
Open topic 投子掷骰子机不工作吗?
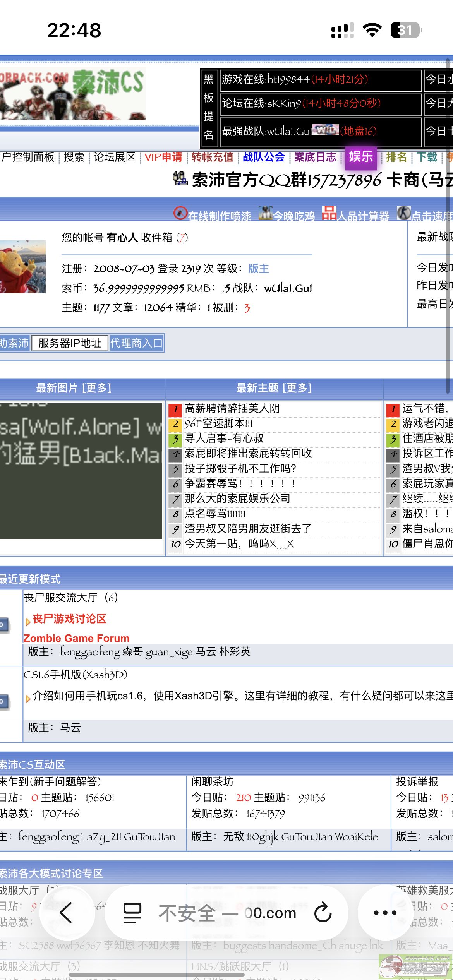[x=240, y=469]
